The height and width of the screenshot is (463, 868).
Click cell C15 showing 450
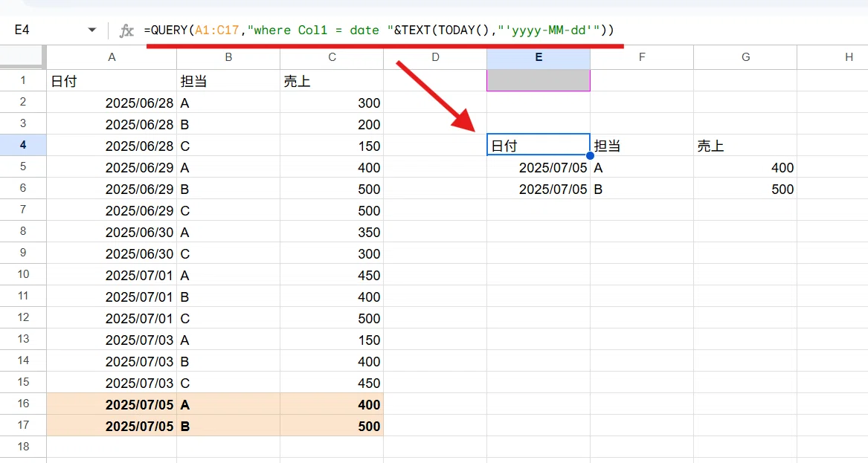click(x=332, y=383)
